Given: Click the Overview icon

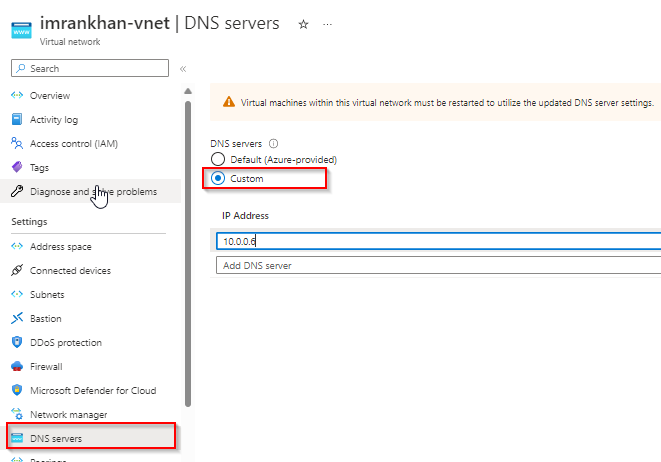Looking at the screenshot, I should click(x=17, y=95).
